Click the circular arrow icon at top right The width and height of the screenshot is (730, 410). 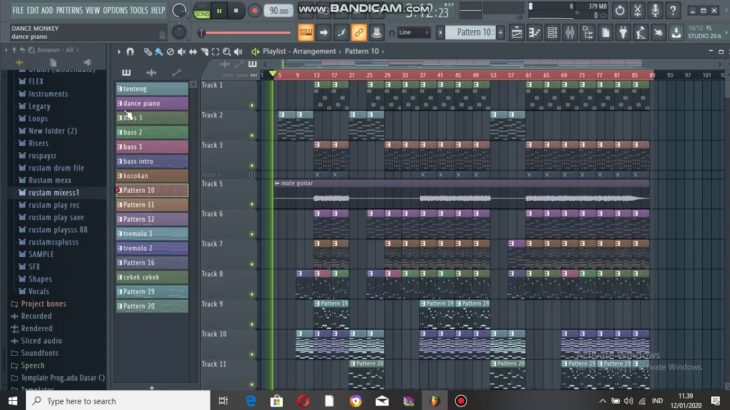click(x=620, y=10)
